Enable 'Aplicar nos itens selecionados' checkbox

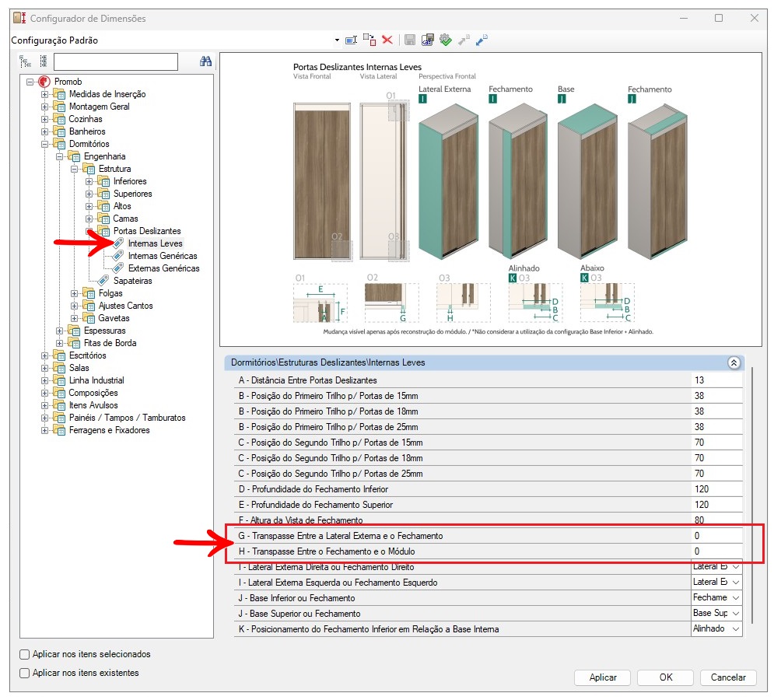[x=25, y=654]
